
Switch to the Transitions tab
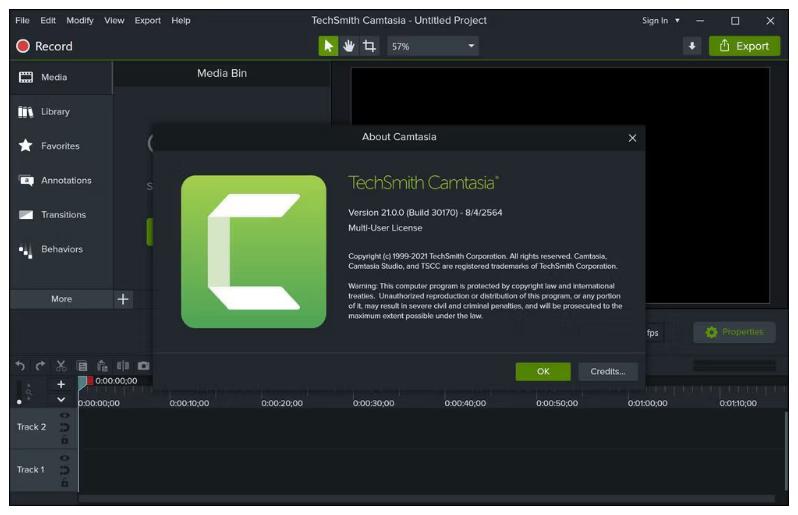(62, 215)
